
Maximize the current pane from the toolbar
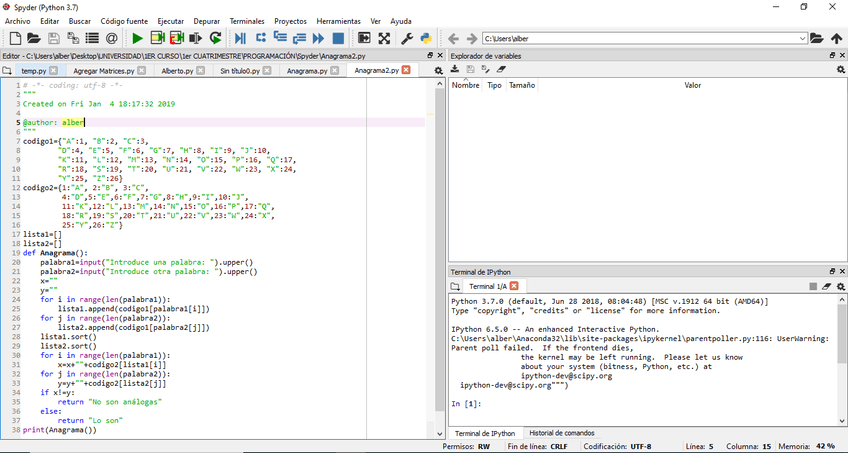pyautogui.click(x=364, y=39)
